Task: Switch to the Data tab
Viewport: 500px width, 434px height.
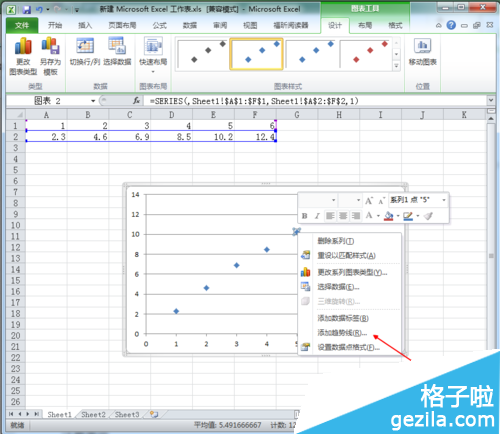Action: pyautogui.click(x=190, y=25)
